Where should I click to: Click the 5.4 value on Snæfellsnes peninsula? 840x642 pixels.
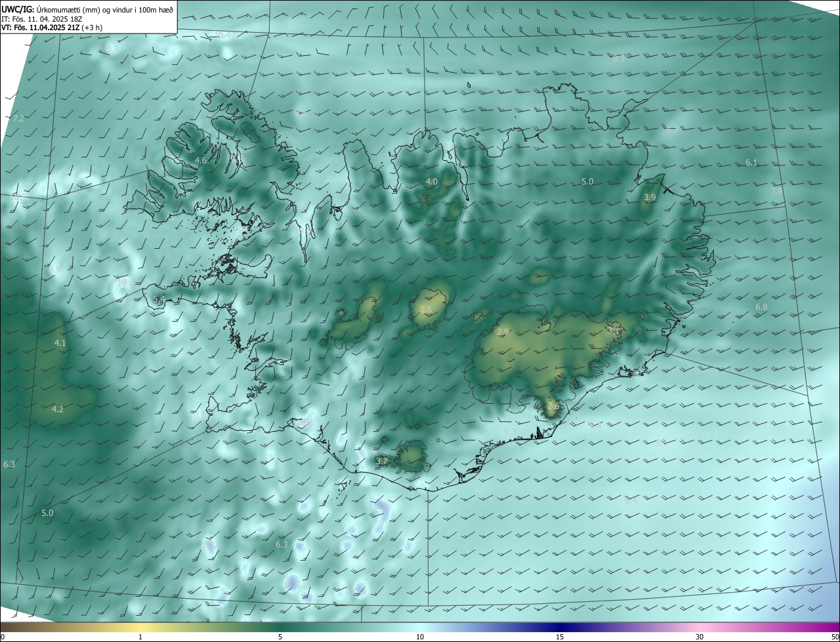click(159, 299)
